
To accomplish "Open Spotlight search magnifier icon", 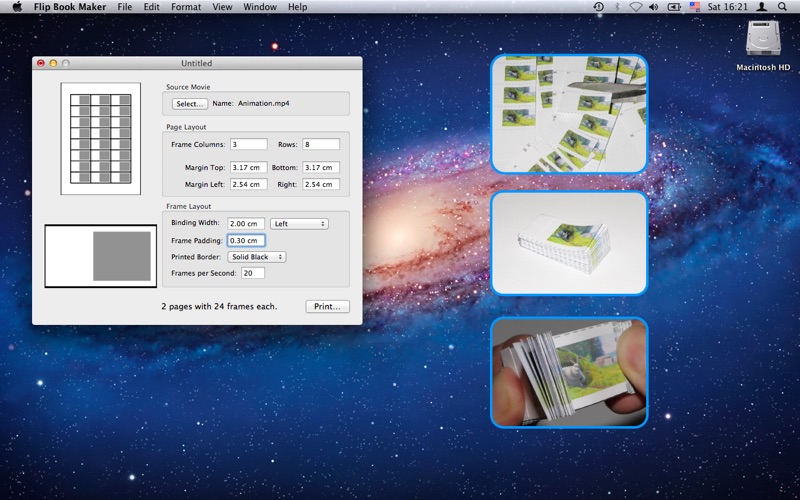I will pos(782,7).
